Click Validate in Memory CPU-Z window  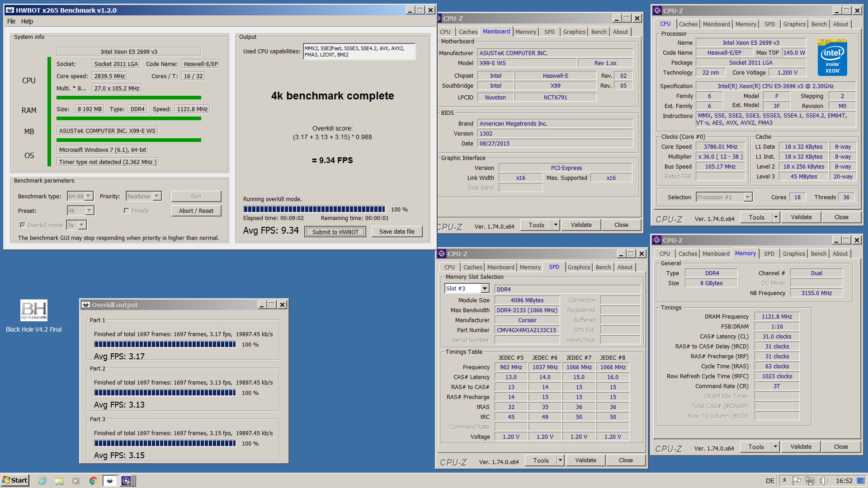pos(801,447)
